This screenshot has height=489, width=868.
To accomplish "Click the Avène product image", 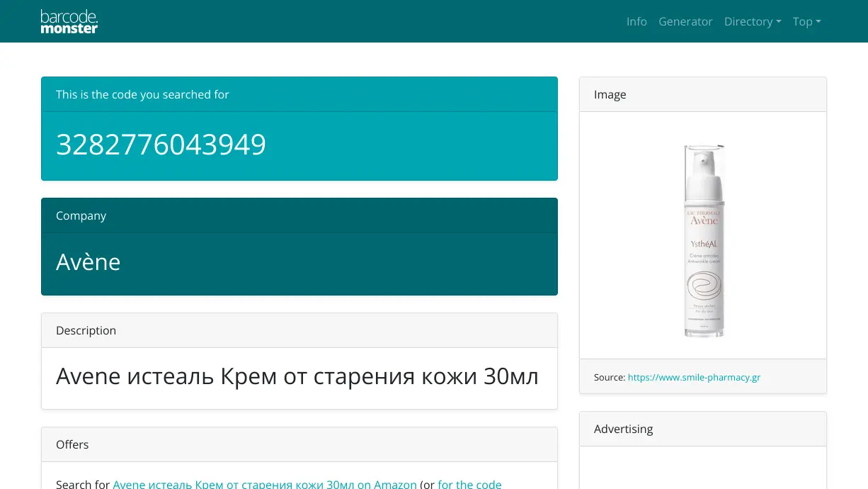I will coord(704,240).
